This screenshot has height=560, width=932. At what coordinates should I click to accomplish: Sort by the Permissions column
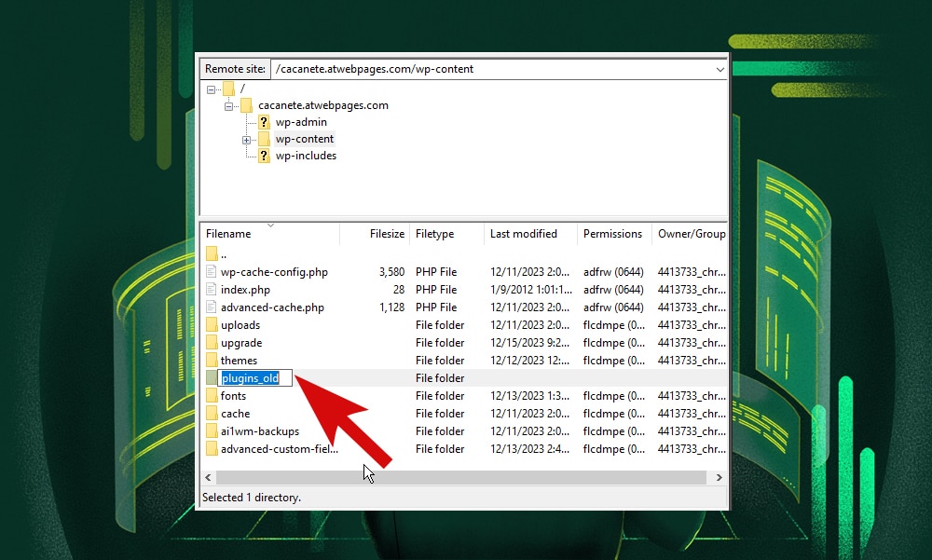tap(610, 234)
